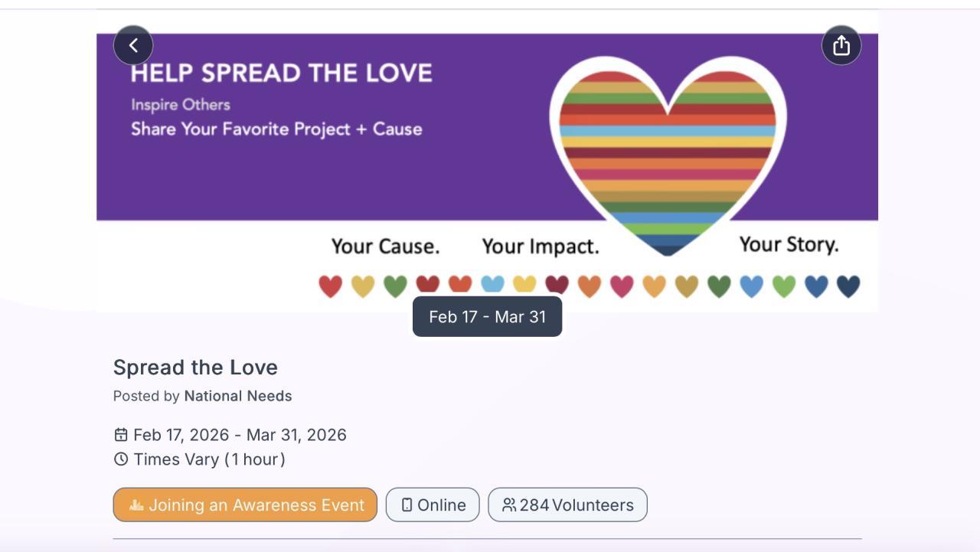
Task: Click the Your Story. caption
Action: click(789, 244)
